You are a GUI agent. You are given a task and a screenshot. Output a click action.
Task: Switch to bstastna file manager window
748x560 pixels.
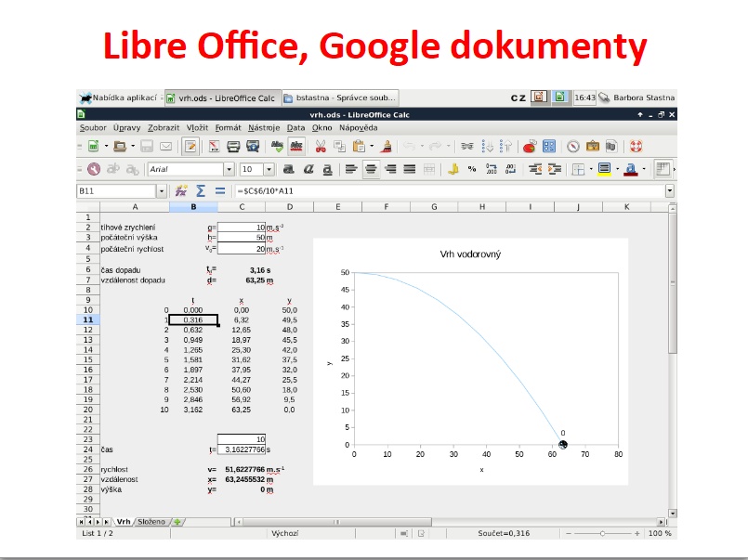[341, 98]
